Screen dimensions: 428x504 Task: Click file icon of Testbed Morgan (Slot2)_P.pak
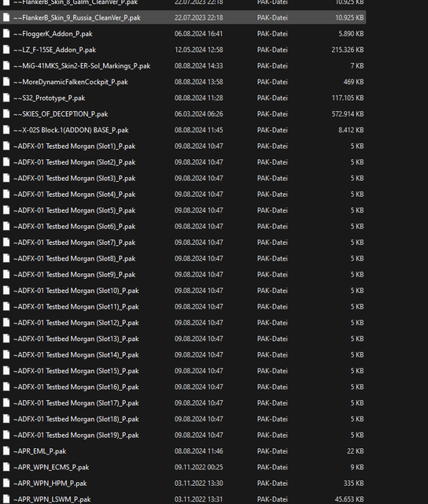(x=6, y=162)
